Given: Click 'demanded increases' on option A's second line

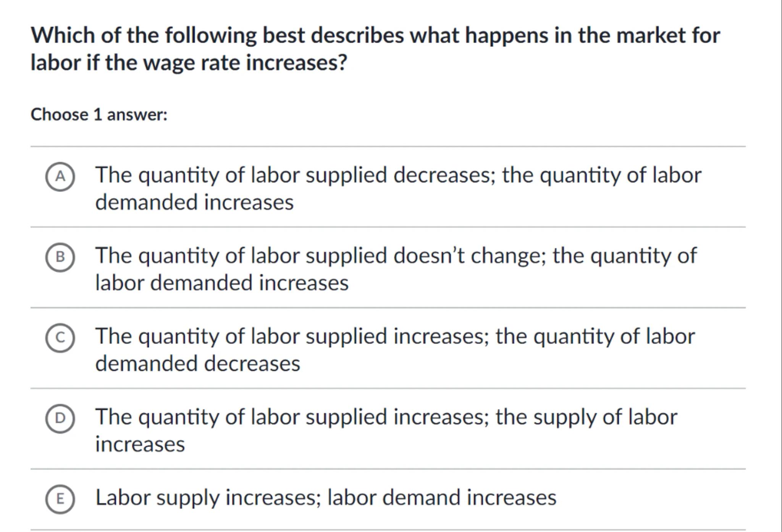Looking at the screenshot, I should pyautogui.click(x=194, y=202).
